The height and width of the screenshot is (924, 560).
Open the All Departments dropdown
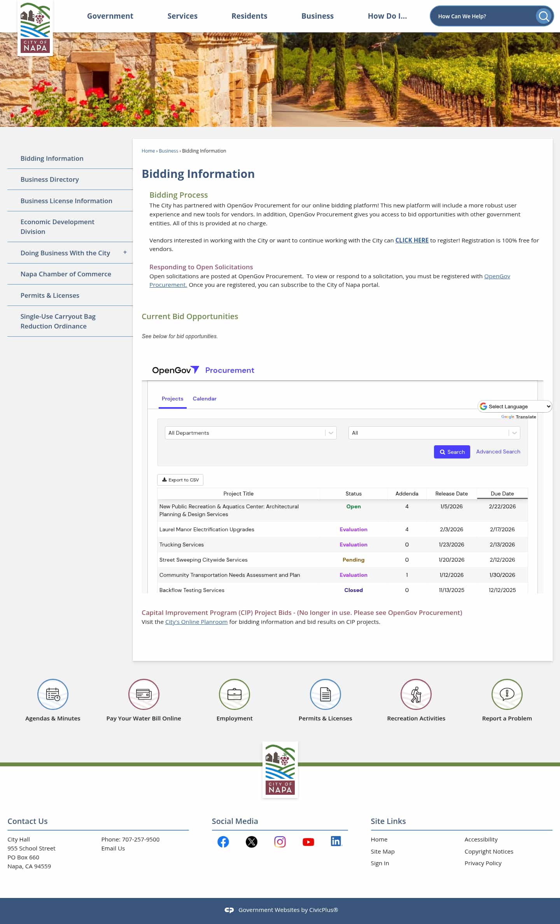pos(251,433)
